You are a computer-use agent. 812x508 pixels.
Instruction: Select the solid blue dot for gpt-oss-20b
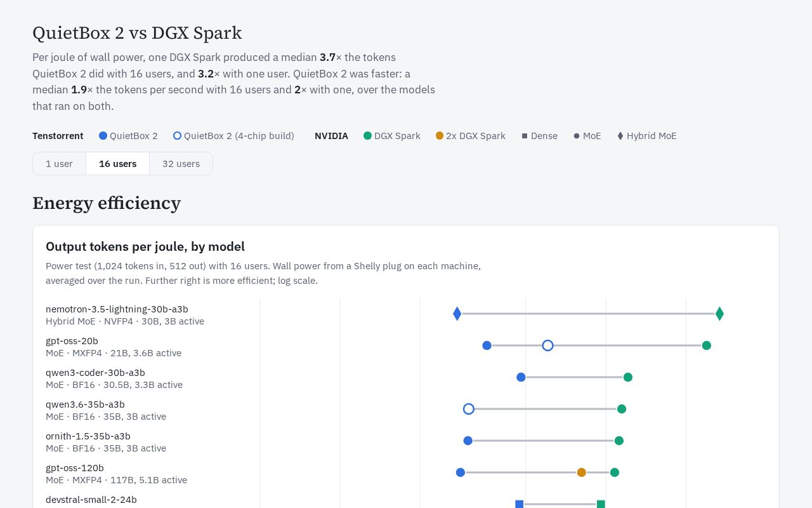487,345
